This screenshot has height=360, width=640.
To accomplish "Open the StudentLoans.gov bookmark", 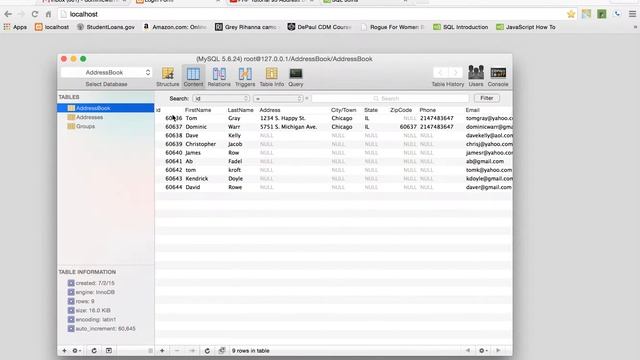I will point(106,27).
